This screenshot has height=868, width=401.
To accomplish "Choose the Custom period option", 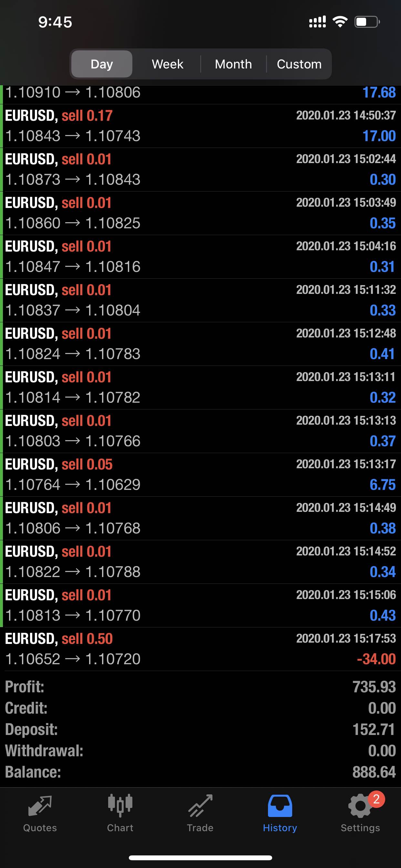I will point(299,64).
